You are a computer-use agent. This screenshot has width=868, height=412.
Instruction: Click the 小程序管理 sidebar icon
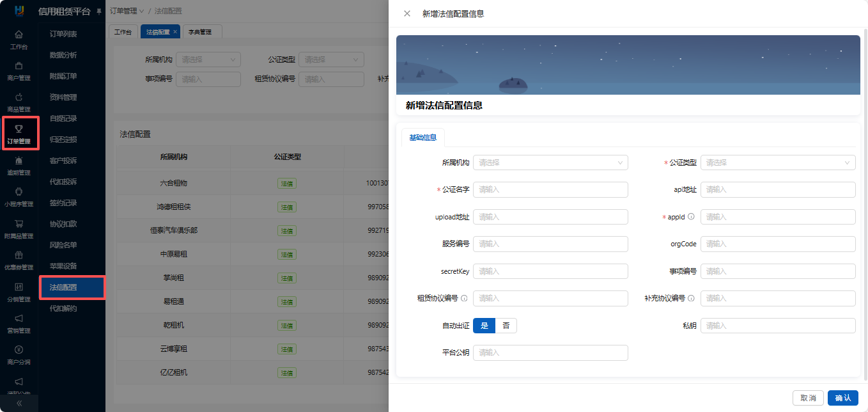click(19, 192)
